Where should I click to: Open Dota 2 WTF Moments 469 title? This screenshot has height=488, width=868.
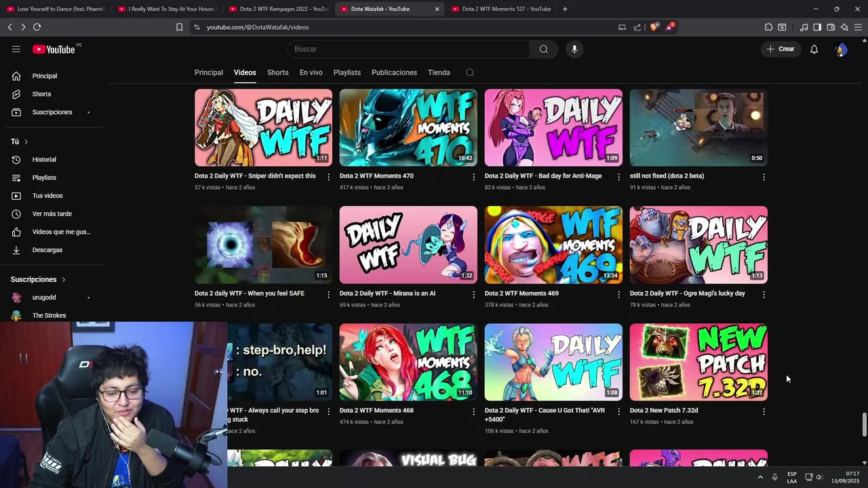(x=521, y=293)
